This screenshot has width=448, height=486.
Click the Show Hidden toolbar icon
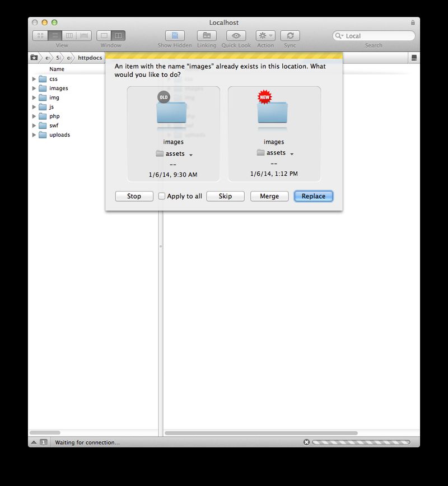(174, 36)
